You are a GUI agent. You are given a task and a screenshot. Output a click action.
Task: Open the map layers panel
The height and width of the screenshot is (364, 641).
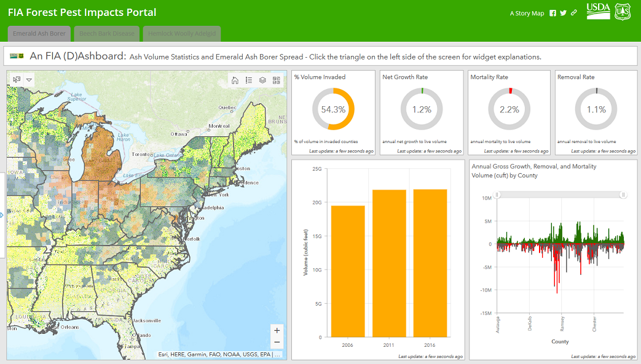click(262, 80)
